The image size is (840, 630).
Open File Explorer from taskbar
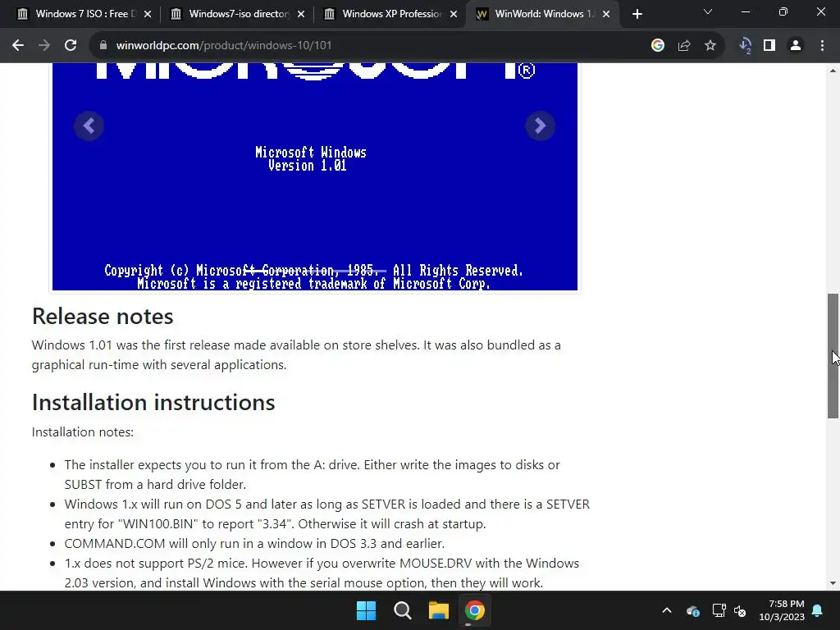pos(438,610)
